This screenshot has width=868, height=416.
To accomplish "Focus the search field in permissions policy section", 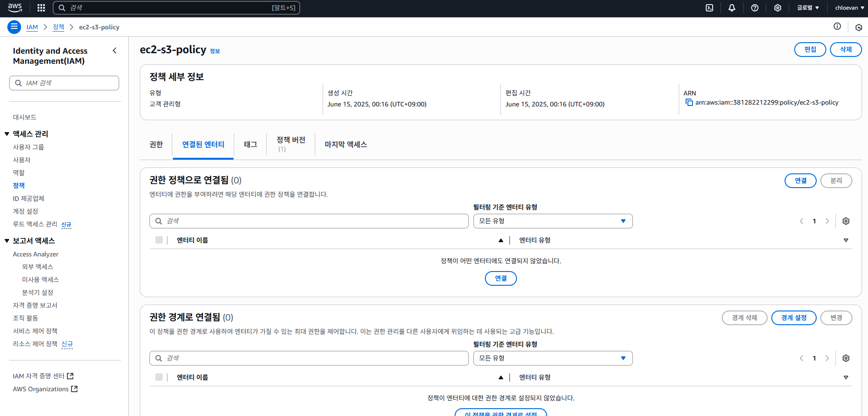I will point(309,221).
